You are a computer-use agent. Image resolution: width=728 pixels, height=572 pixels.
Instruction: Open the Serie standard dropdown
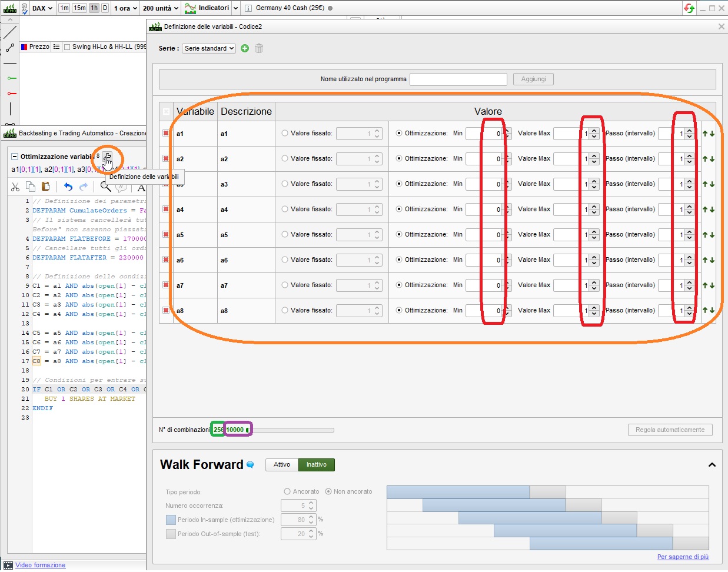(x=209, y=48)
